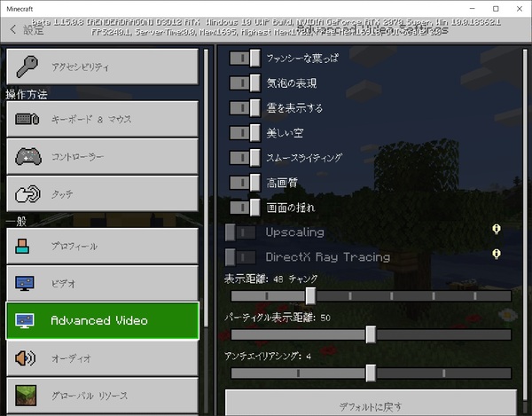Toggle the Upscaling switch
Image resolution: width=532 pixels, height=416 pixels.
coord(240,232)
